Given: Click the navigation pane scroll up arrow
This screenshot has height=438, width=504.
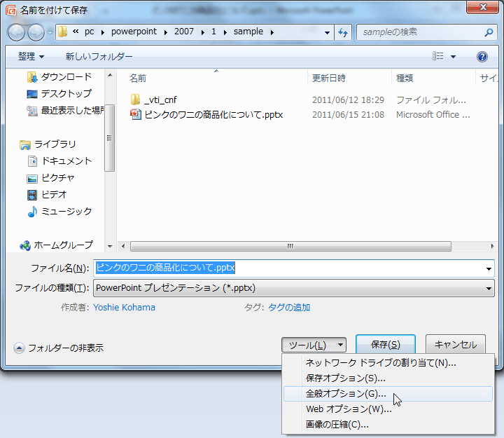Looking at the screenshot, I should coord(110,75).
